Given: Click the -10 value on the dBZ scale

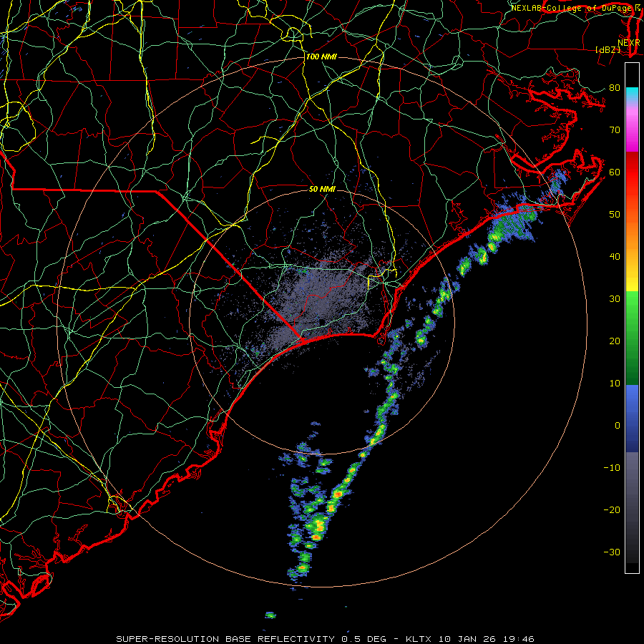Looking at the screenshot, I should (612, 468).
